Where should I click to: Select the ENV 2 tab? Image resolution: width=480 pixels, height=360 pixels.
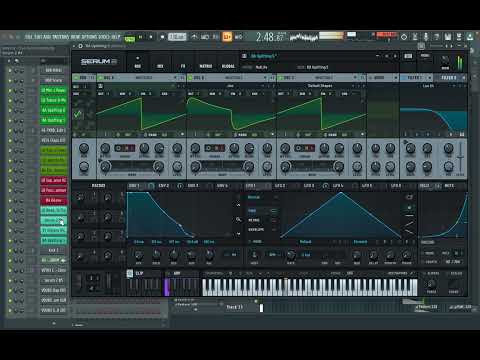pos(163,186)
